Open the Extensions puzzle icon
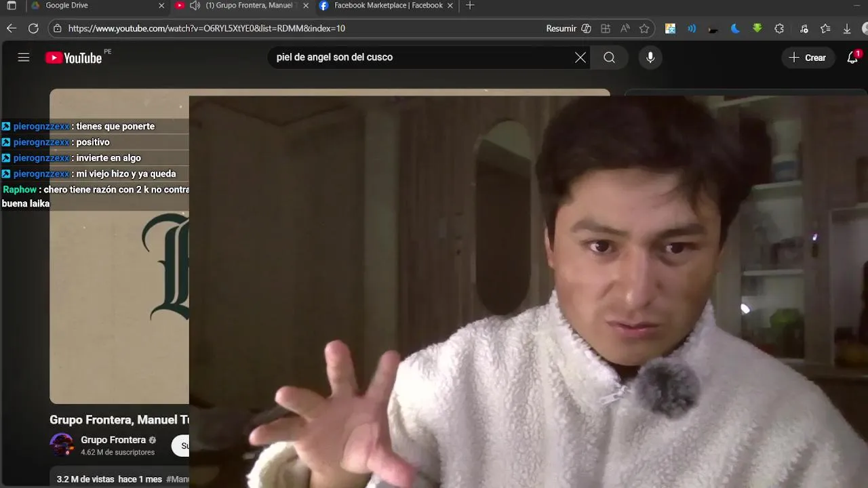This screenshot has height=488, width=868. (x=779, y=28)
